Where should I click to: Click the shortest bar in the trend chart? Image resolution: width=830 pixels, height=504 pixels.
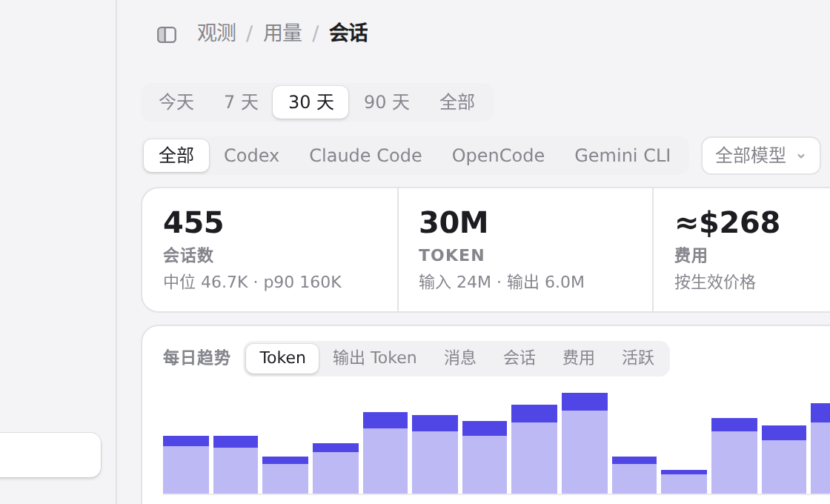pyautogui.click(x=684, y=482)
